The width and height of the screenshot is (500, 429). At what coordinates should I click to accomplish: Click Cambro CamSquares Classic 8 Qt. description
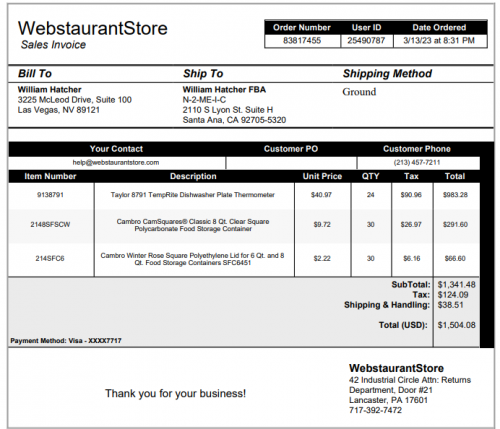pyautogui.click(x=193, y=225)
